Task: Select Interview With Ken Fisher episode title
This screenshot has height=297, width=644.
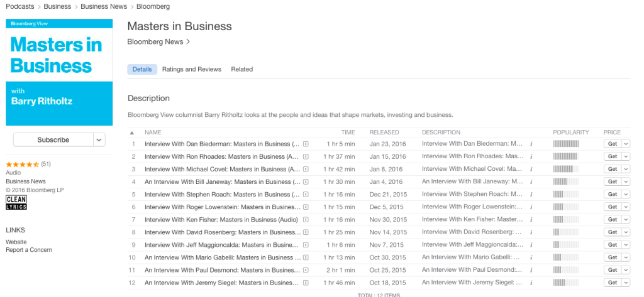Action: [x=221, y=220]
